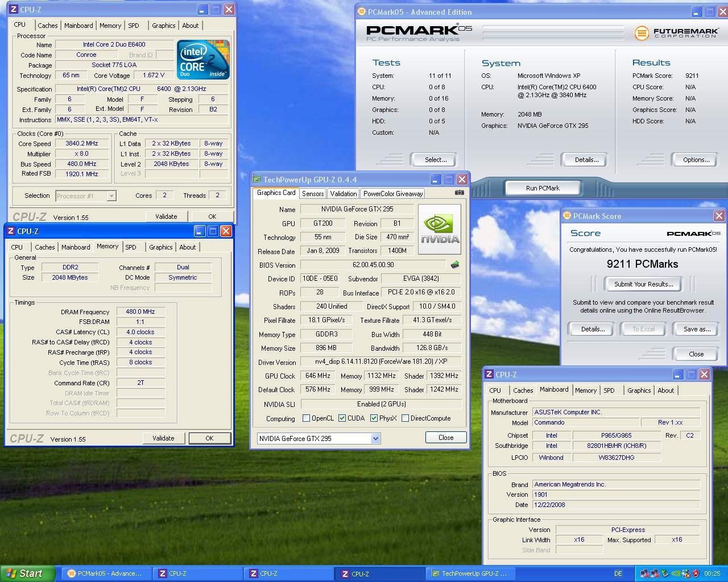Open the Windows Start menu

coord(27,573)
